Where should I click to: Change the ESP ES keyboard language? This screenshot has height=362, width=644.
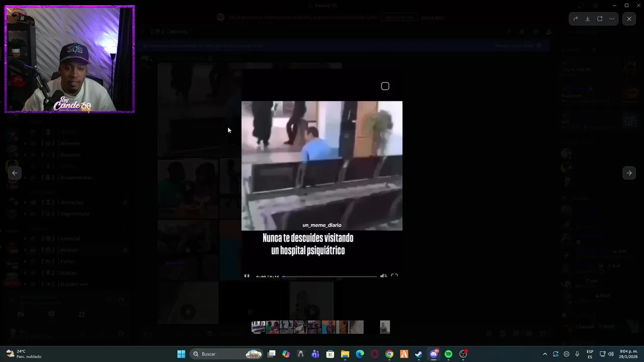click(590, 354)
